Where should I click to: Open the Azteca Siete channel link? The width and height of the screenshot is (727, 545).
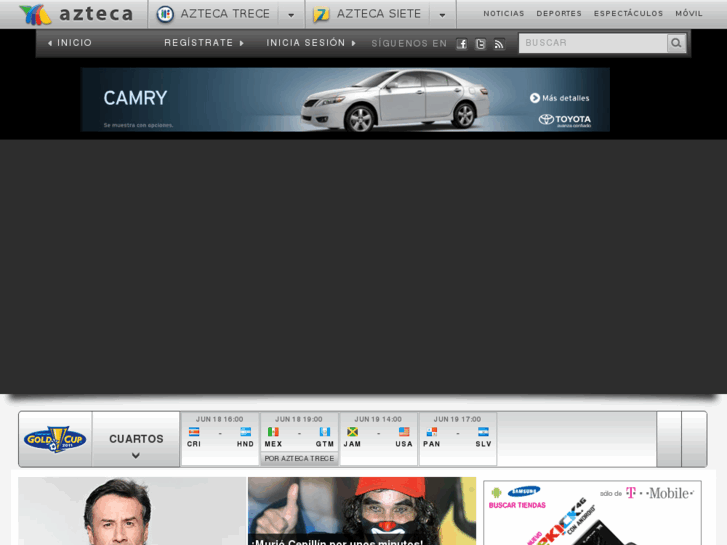click(379, 14)
